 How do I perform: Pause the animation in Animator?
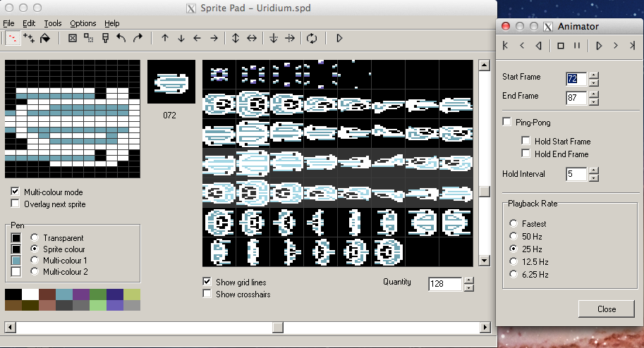click(x=577, y=46)
